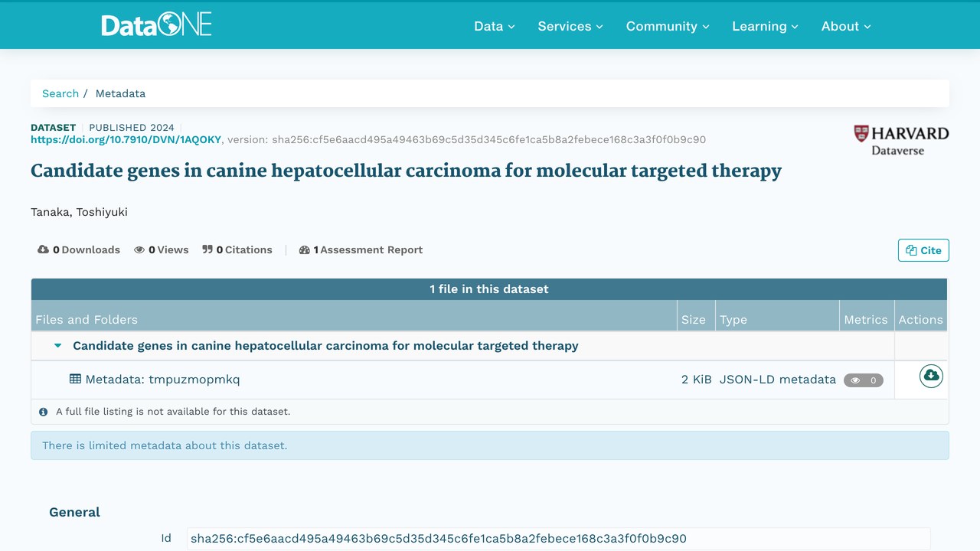This screenshot has width=980, height=551.
Task: Click the table icon beside Metadata file
Action: coord(75,379)
